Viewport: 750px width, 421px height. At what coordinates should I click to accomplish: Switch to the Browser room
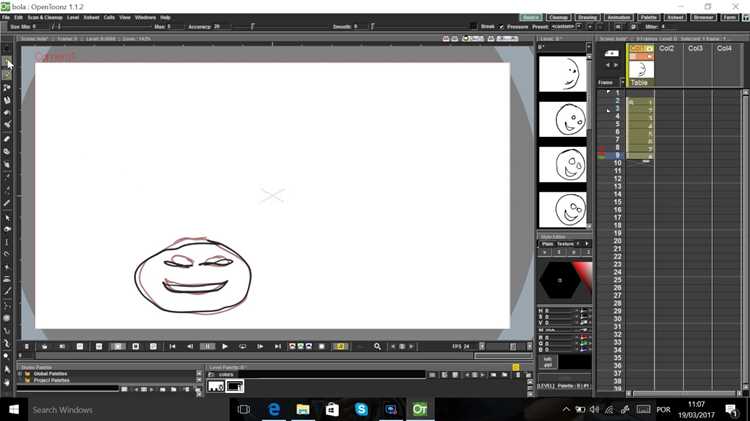[x=703, y=17]
